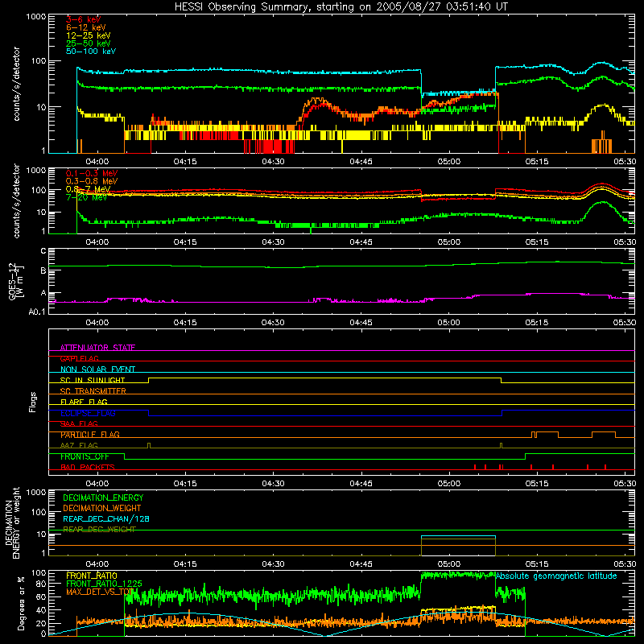This screenshot has height=644, width=644.
Task: Select the ATTENUATOR_STATE flag label
Action: (97, 348)
